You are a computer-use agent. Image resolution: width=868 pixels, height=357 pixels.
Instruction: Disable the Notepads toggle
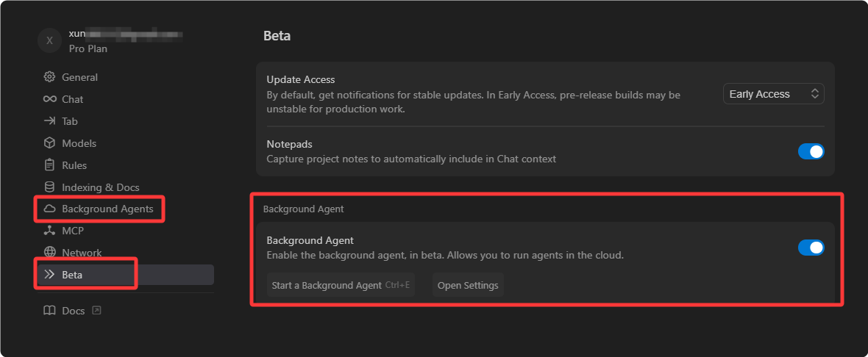pos(811,151)
